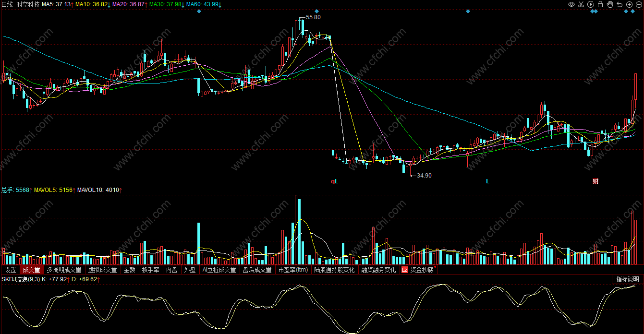The image size is (644, 334).
Task: Click the 日线 period label
Action: pyautogui.click(x=7, y=4)
